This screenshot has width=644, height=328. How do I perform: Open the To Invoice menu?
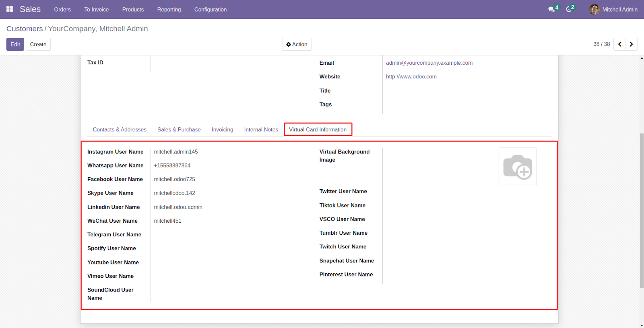pyautogui.click(x=96, y=10)
